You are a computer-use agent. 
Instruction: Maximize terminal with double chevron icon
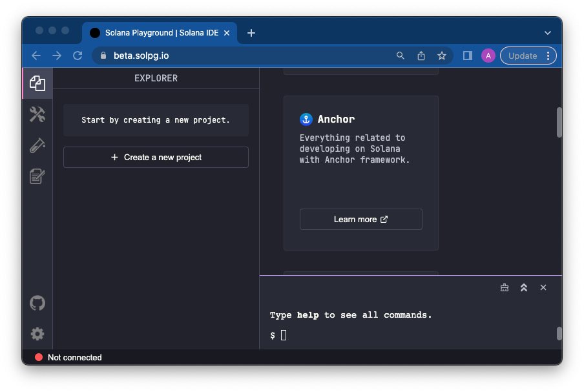[x=524, y=287]
